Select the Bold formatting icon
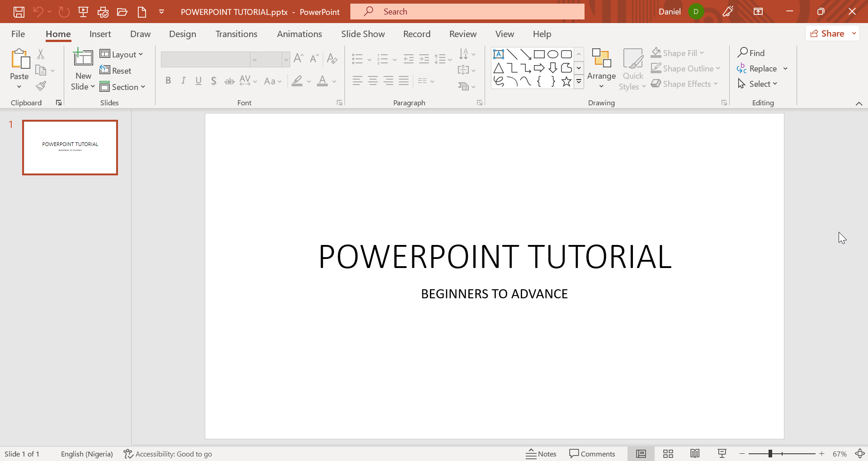This screenshot has width=868, height=461. tap(168, 81)
